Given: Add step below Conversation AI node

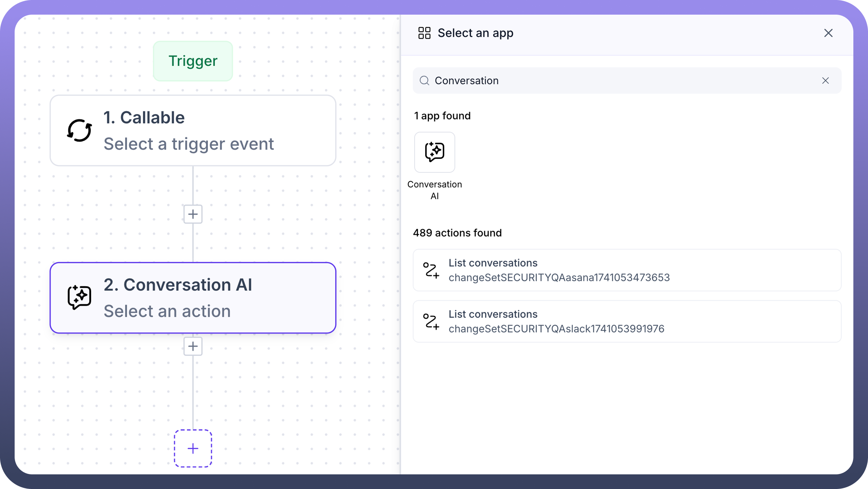Looking at the screenshot, I should [x=193, y=346].
